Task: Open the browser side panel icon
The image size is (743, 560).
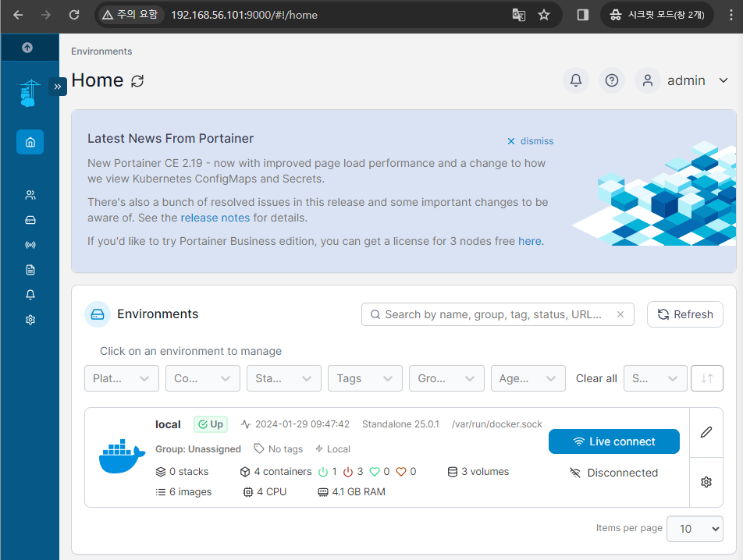Action: click(583, 15)
